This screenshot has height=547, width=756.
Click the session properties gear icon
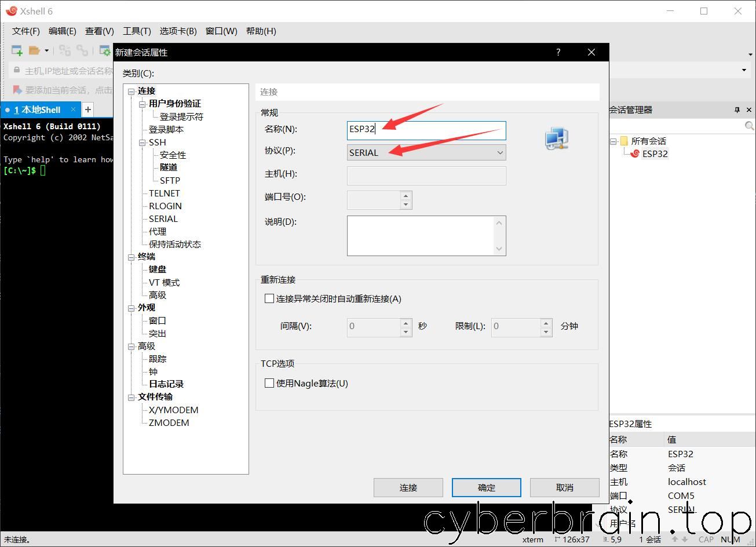[x=105, y=50]
